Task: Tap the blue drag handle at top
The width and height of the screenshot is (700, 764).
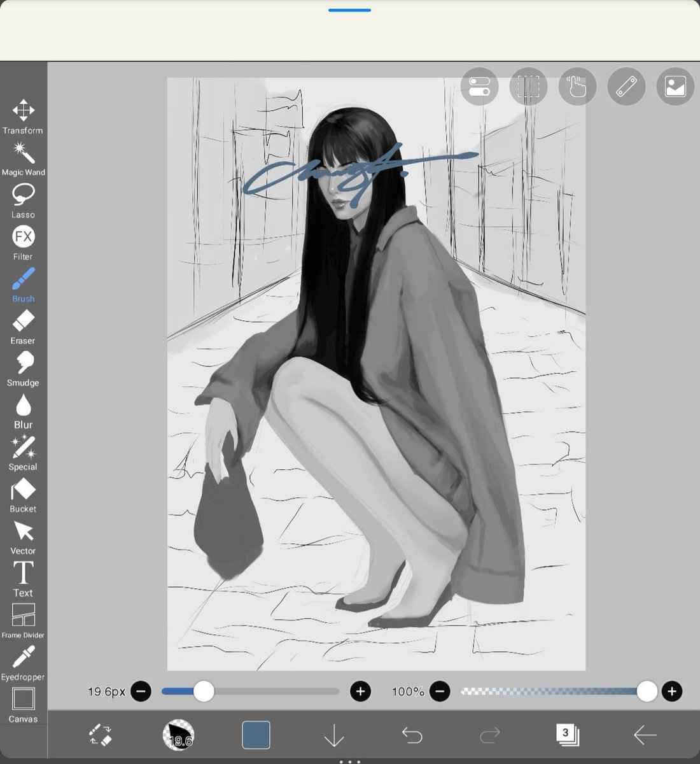Action: click(350, 10)
